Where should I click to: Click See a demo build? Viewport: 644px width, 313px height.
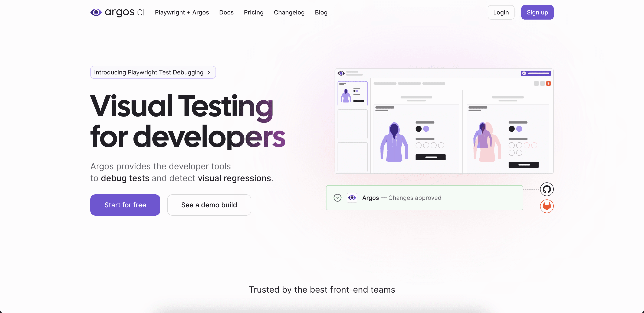click(209, 205)
